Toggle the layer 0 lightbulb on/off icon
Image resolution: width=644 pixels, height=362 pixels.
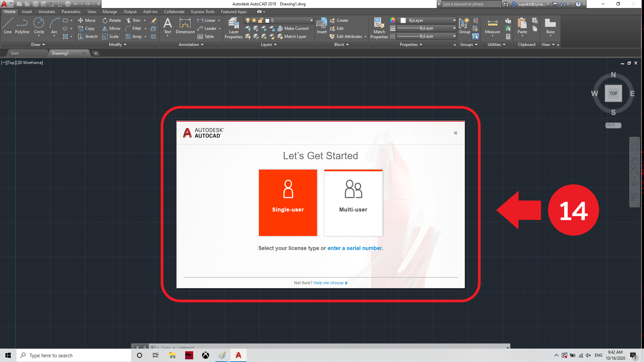coord(248,20)
